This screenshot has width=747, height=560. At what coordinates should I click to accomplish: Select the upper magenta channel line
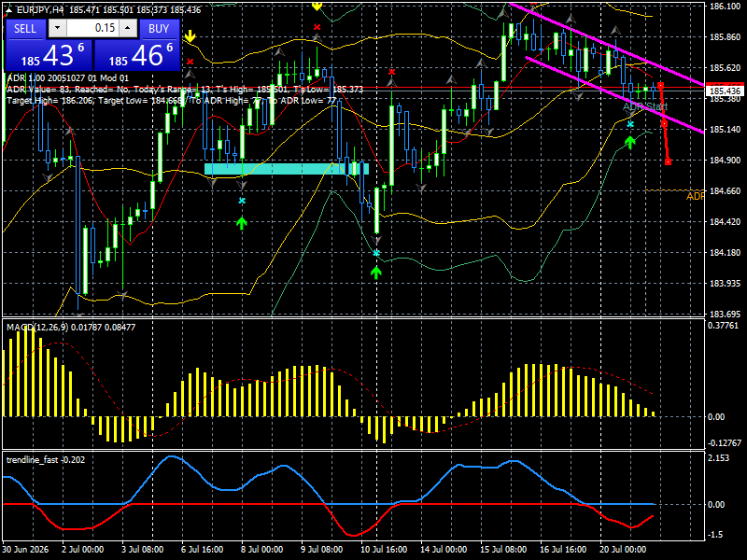pyautogui.click(x=606, y=43)
